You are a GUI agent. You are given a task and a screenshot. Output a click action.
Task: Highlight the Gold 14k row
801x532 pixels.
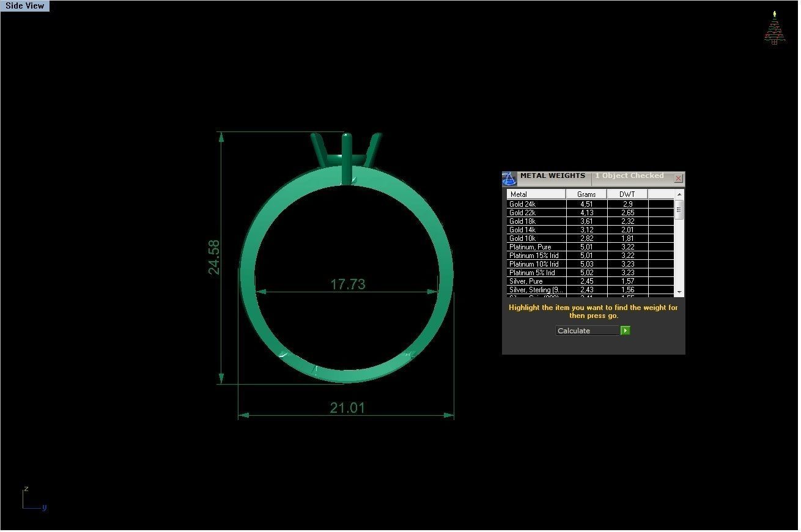tap(590, 230)
